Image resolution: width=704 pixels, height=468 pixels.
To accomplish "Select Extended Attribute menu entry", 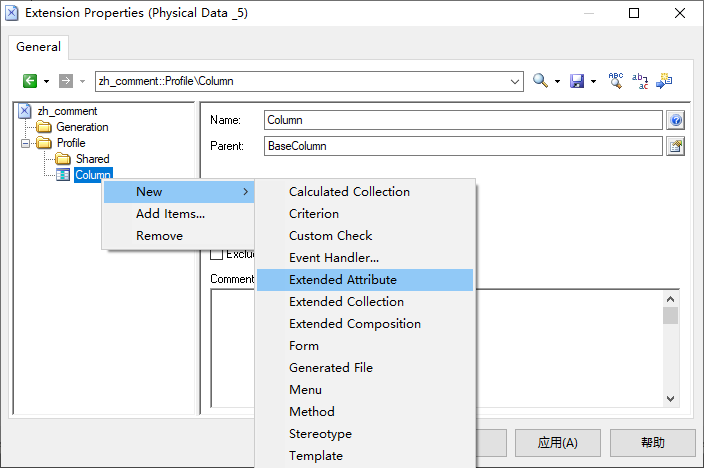I will coord(365,280).
